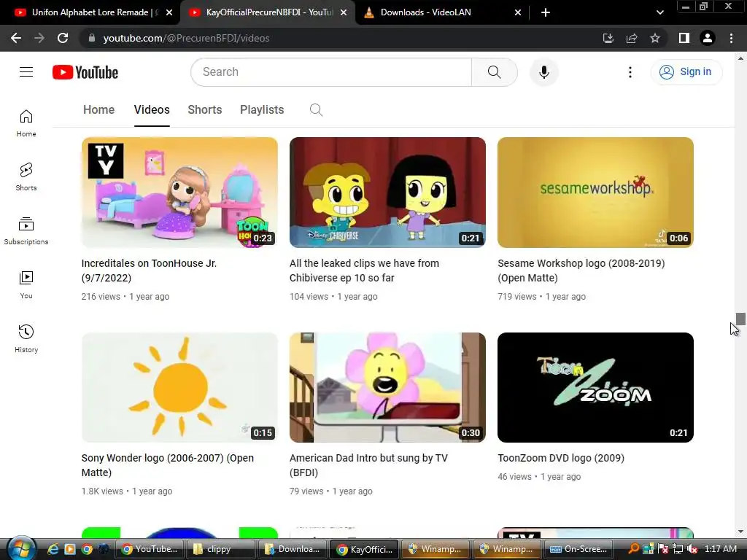Image resolution: width=747 pixels, height=560 pixels.
Task: Open the Chibiverse leaked clips thumbnail
Action: (387, 192)
